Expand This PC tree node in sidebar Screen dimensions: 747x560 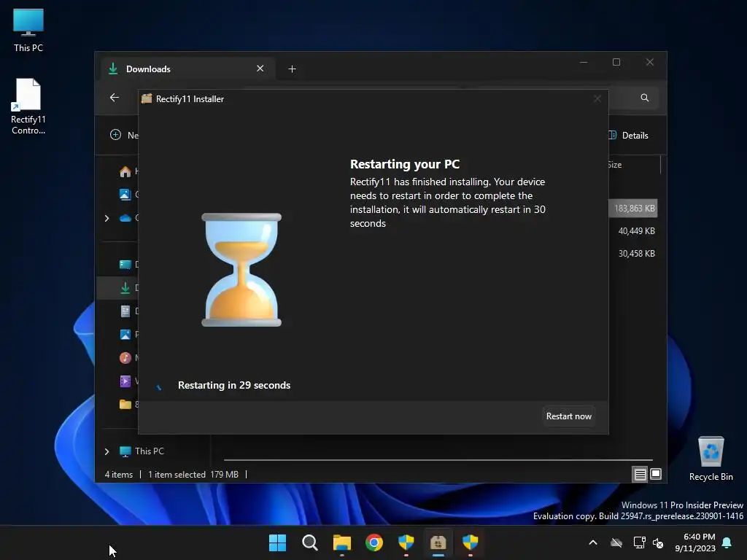tap(107, 451)
